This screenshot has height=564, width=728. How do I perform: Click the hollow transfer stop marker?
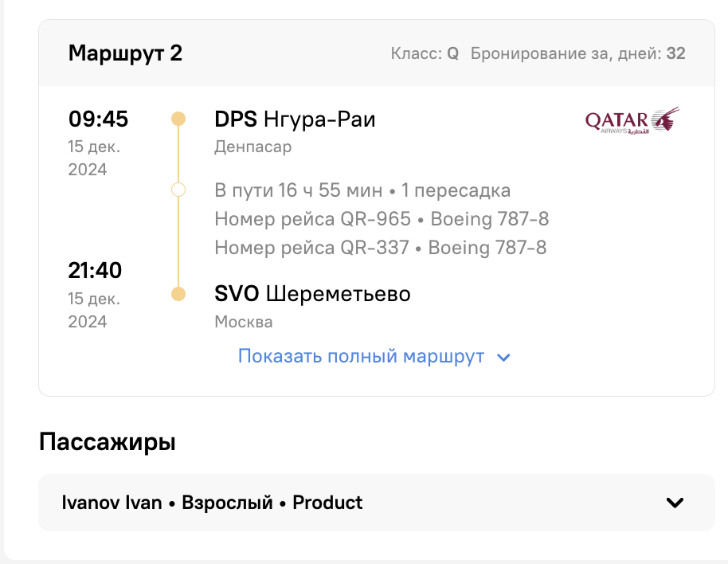point(178,190)
